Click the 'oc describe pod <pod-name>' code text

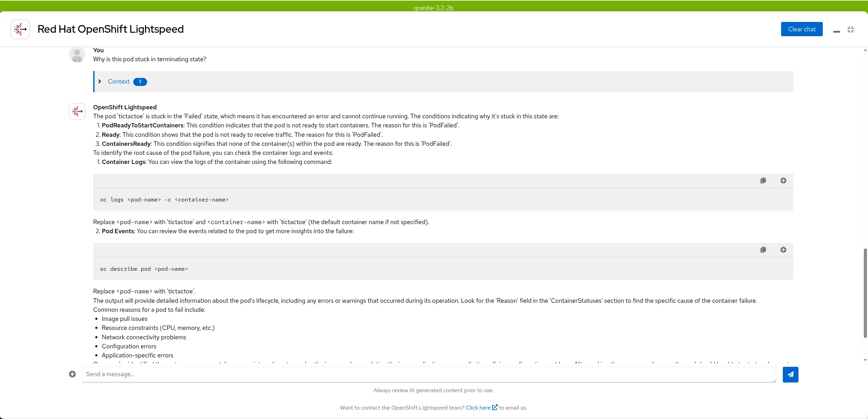pos(144,269)
